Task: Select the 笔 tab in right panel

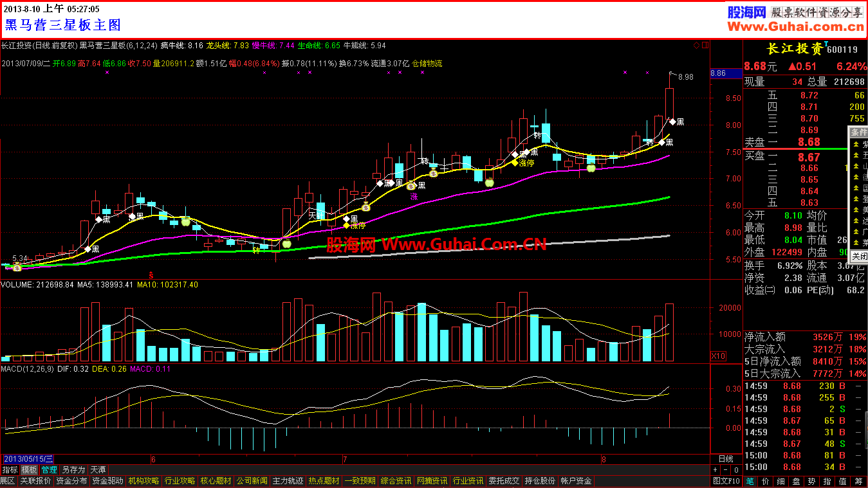Action: (750, 481)
